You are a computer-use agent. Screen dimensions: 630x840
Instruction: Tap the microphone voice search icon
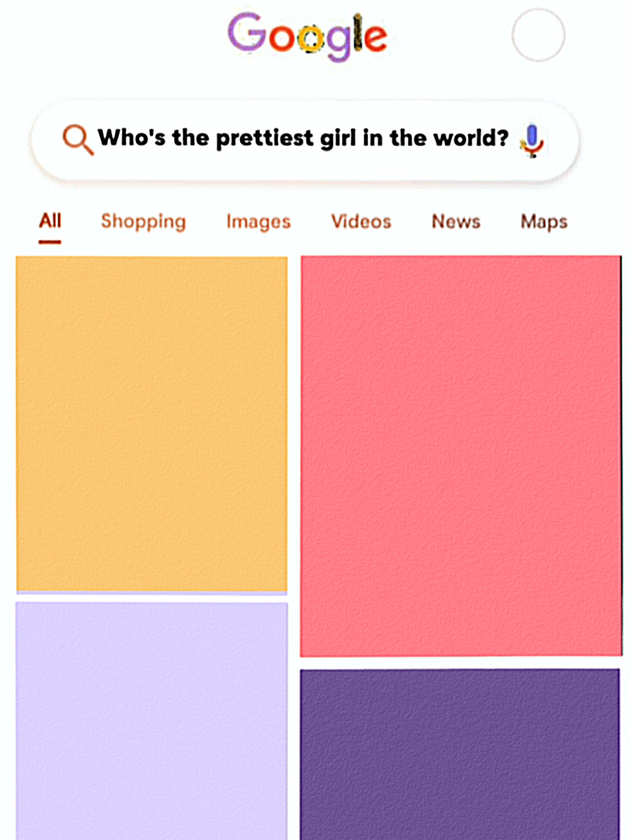click(x=532, y=140)
